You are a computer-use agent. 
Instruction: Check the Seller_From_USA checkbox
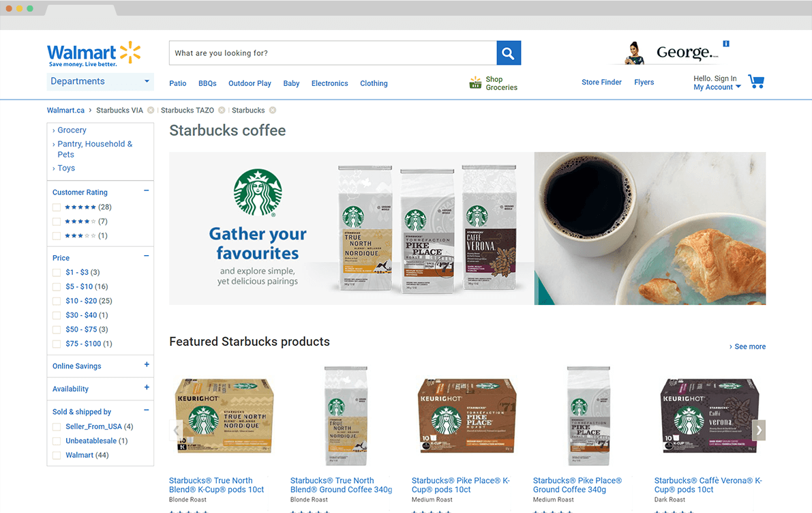tap(57, 427)
